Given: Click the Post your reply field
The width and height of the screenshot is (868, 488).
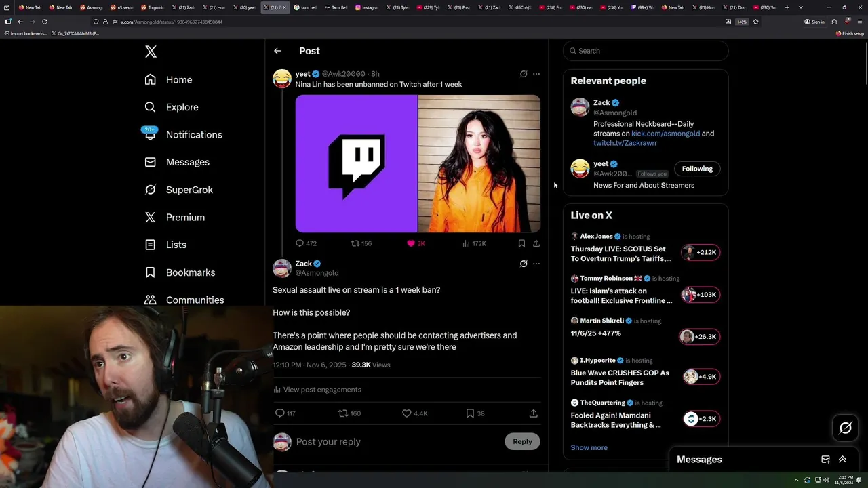Looking at the screenshot, I should (x=397, y=442).
